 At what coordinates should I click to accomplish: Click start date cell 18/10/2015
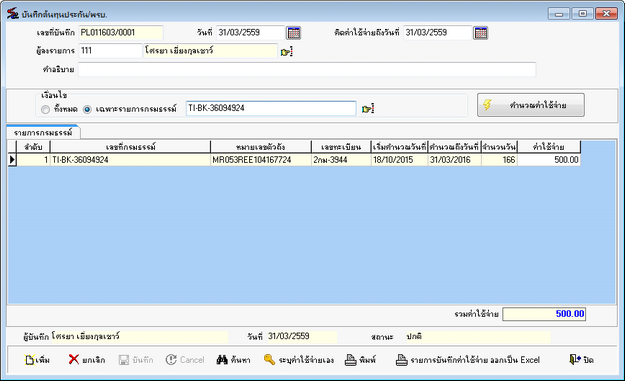click(x=399, y=160)
